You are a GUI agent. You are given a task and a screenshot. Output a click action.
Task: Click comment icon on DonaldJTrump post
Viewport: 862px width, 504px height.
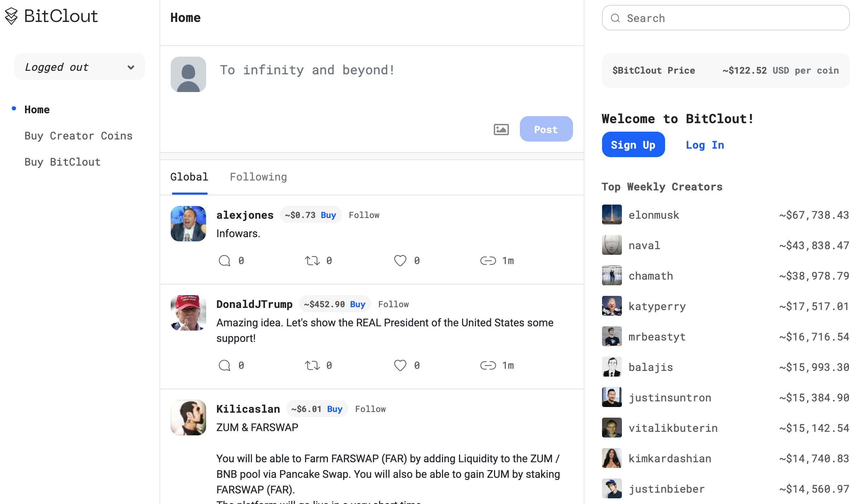[225, 365]
